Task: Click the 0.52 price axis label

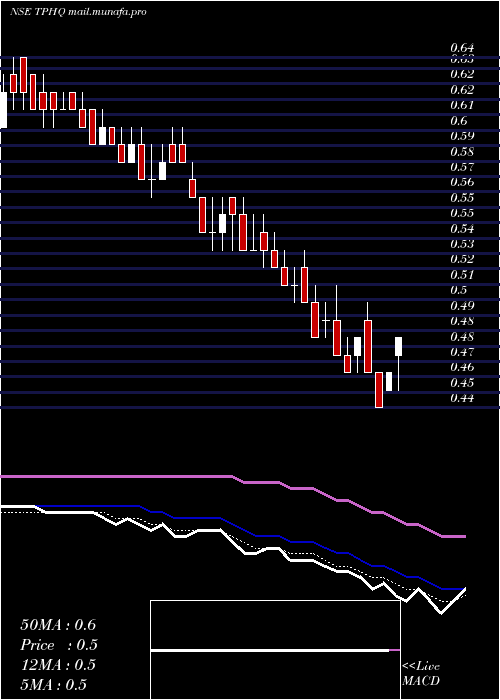Action: pos(462,259)
